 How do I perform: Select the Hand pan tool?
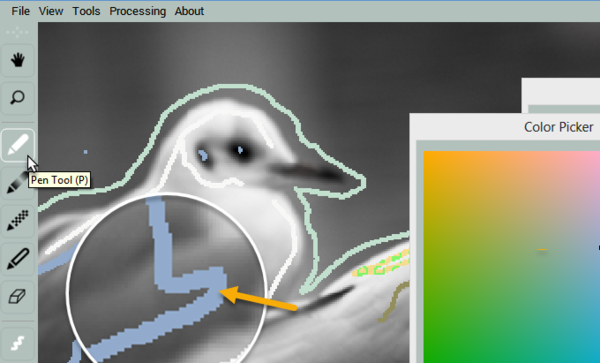(18, 60)
